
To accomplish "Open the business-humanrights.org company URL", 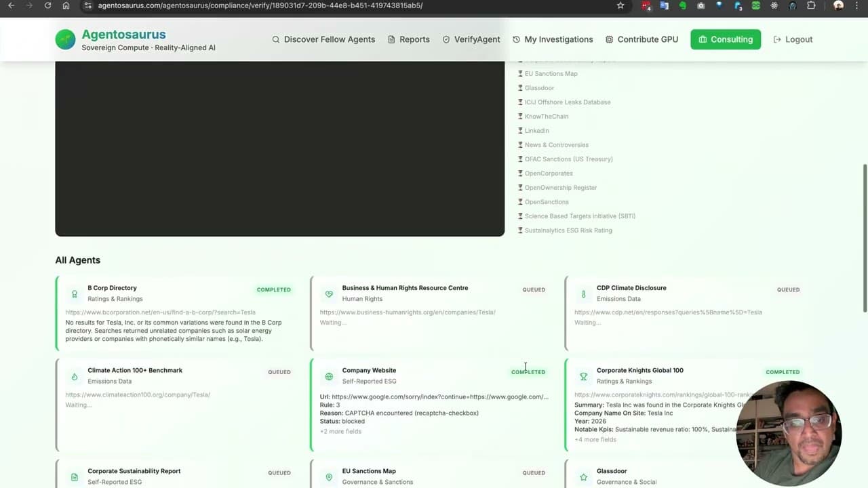I will [408, 312].
